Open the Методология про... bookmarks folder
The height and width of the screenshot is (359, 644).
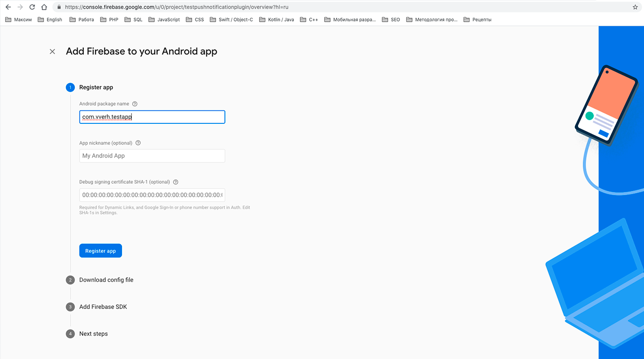pos(432,20)
